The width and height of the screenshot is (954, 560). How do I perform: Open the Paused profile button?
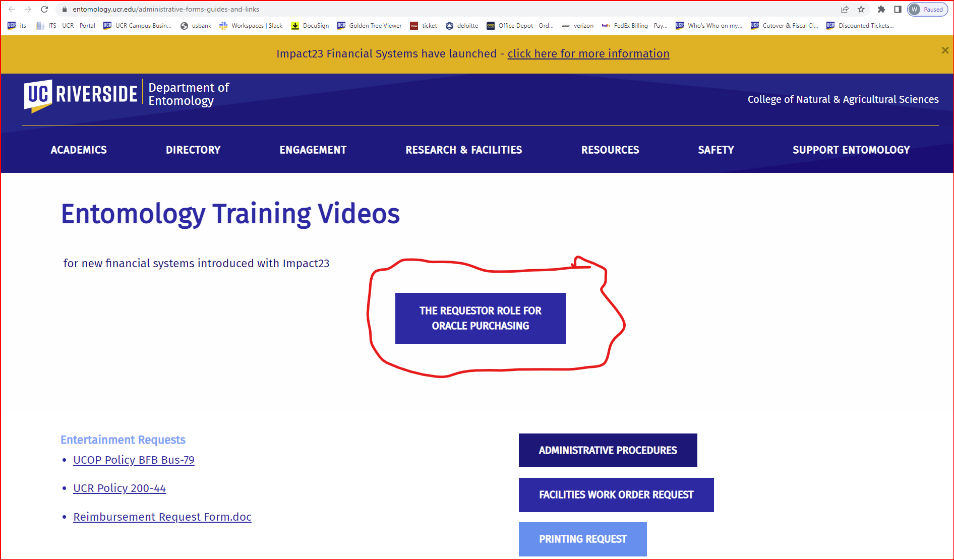[x=927, y=9]
